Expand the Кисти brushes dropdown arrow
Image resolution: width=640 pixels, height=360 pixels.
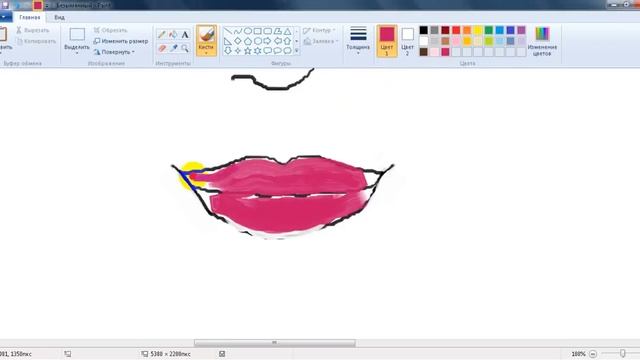[x=206, y=53]
